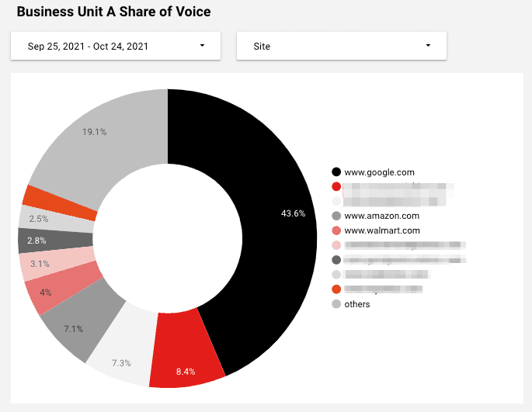532x412 pixels.
Task: Select the www.amazon.com legend label
Action: pyautogui.click(x=382, y=216)
